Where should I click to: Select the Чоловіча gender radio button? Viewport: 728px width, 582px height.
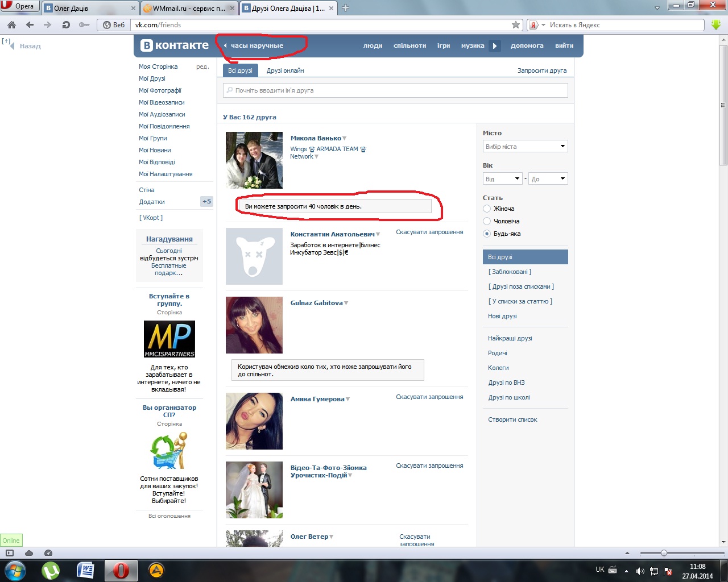point(487,221)
